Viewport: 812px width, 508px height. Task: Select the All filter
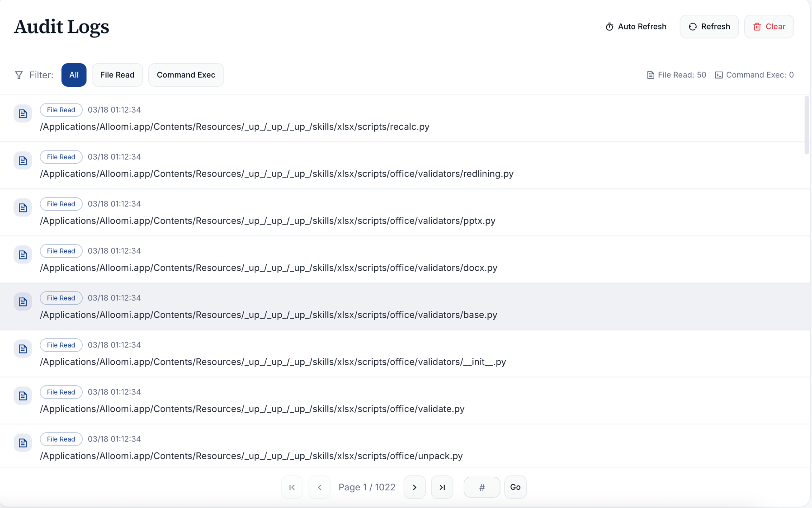pyautogui.click(x=74, y=75)
